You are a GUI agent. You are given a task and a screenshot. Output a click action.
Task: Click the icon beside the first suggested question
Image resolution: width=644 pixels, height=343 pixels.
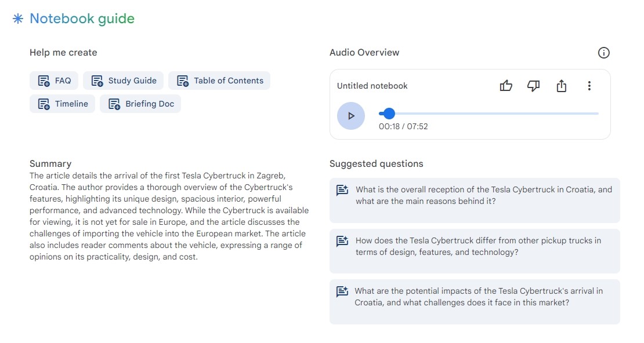click(342, 190)
